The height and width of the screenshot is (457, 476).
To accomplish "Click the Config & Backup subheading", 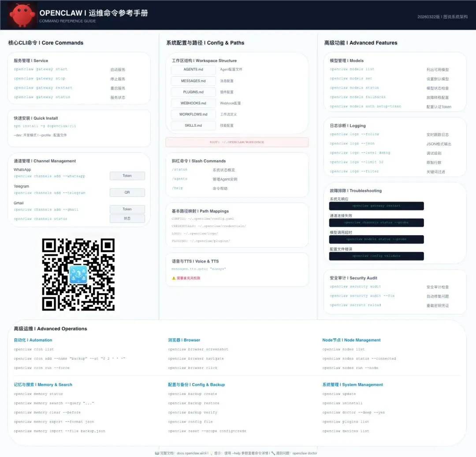I will click(197, 385).
